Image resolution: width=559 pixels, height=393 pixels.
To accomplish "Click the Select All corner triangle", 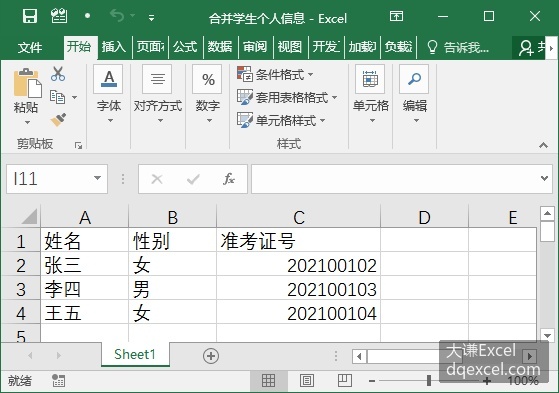I will (29, 216).
